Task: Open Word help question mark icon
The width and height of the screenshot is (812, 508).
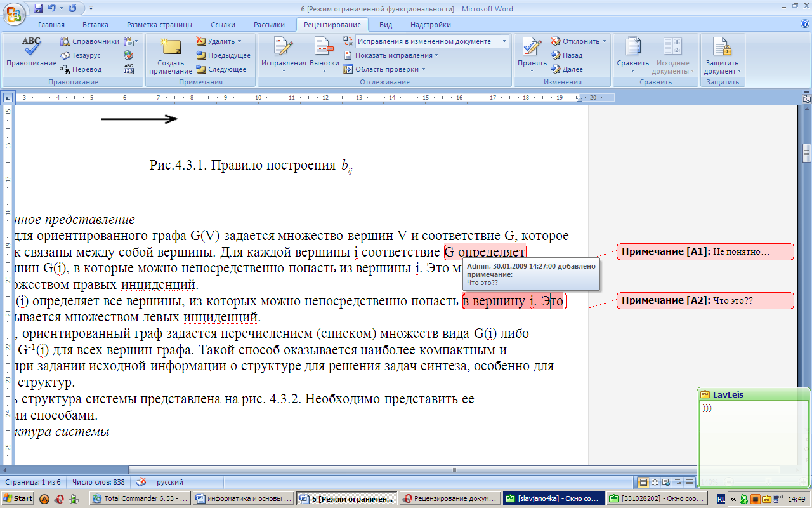Action: [x=805, y=24]
